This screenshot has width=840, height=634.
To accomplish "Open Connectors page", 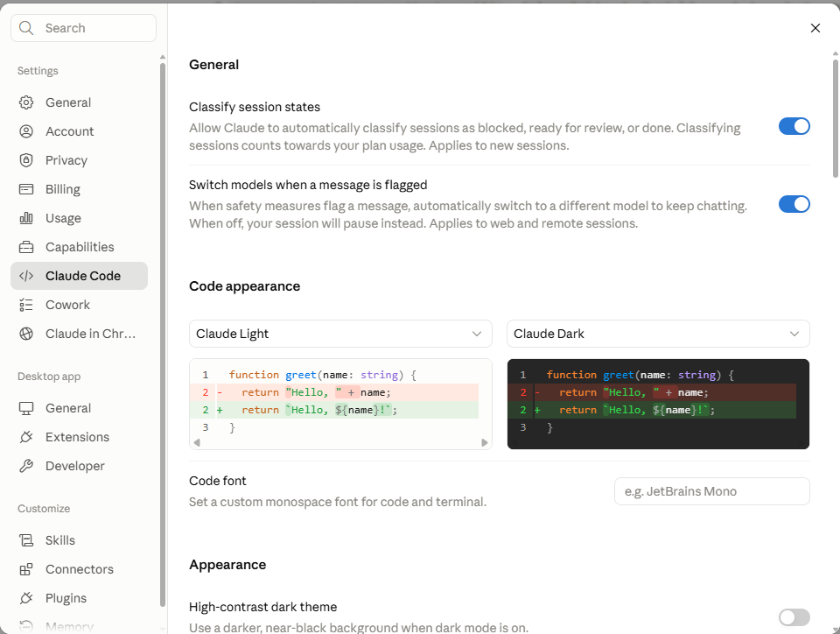I will [x=80, y=569].
